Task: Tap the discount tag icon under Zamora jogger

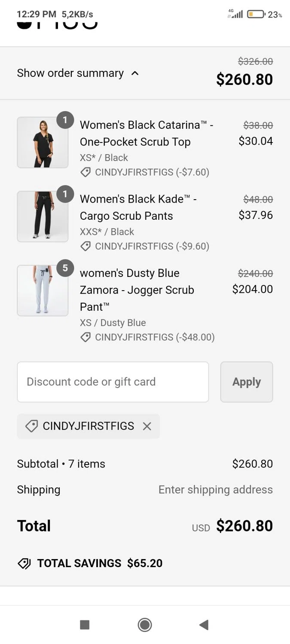Action: [x=85, y=337]
